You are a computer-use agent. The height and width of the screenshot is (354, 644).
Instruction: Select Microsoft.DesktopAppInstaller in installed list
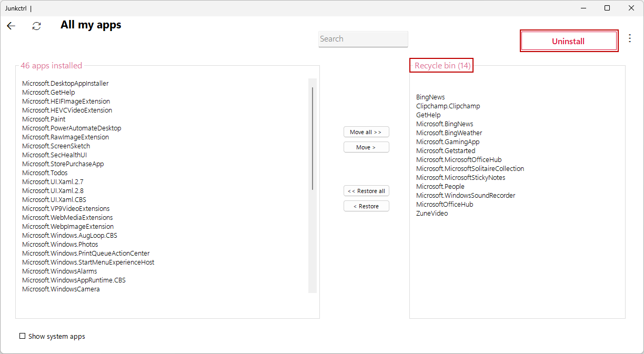(x=65, y=84)
